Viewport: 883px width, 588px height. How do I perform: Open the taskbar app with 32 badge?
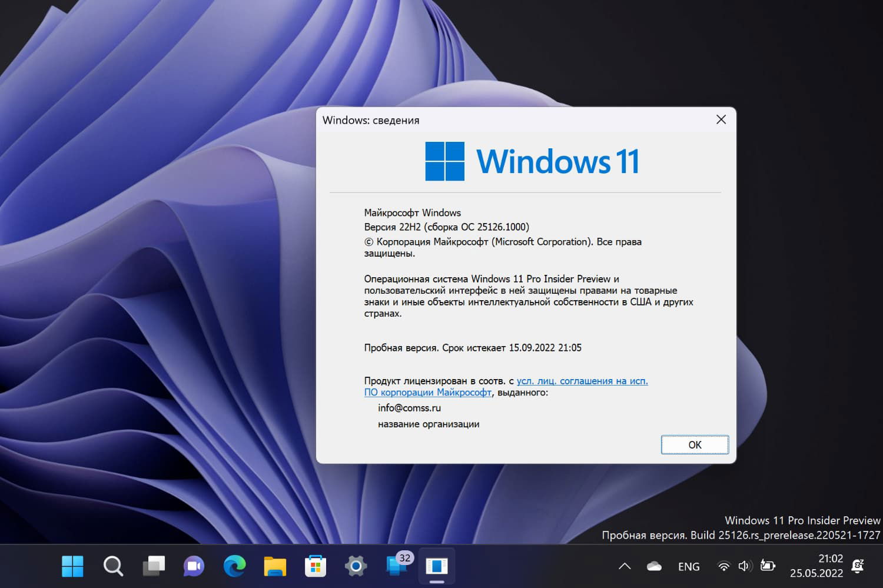(x=399, y=564)
